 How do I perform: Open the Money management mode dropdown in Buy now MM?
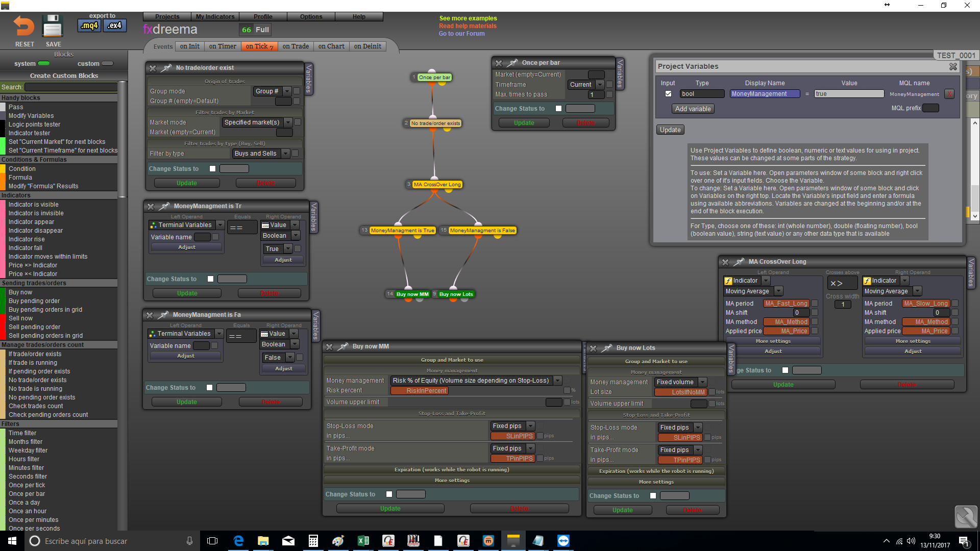[x=558, y=381]
